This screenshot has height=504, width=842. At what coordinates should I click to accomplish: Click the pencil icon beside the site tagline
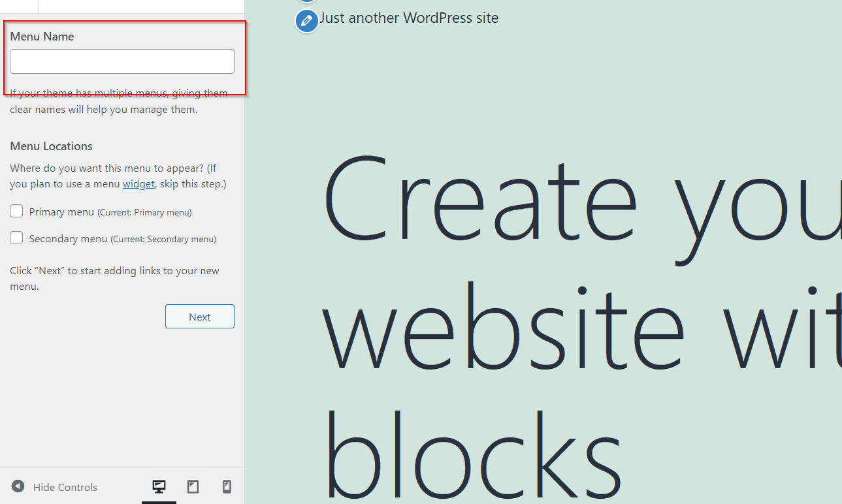[x=306, y=21]
